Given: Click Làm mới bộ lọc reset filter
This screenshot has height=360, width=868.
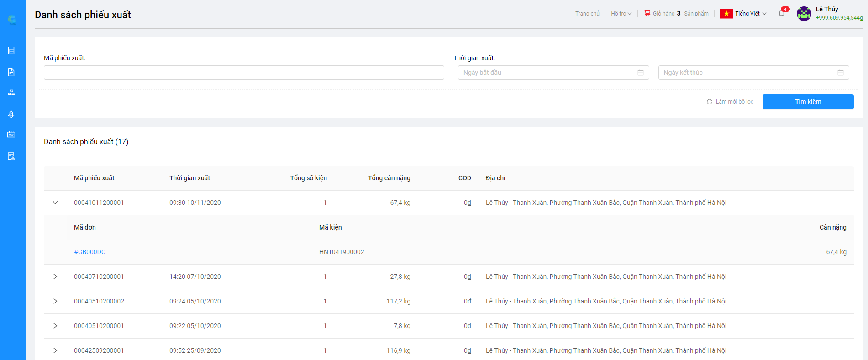Looking at the screenshot, I should pos(730,102).
